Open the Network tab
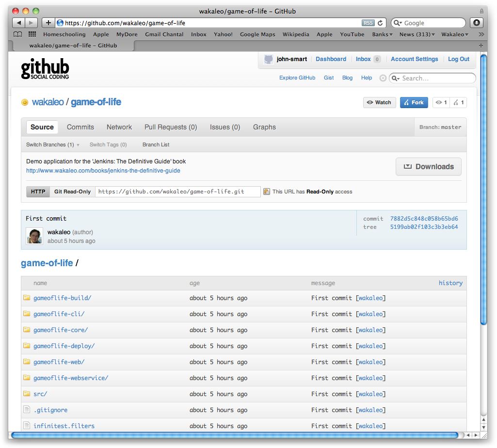Image resolution: width=497 pixels, height=448 pixels. click(x=119, y=127)
